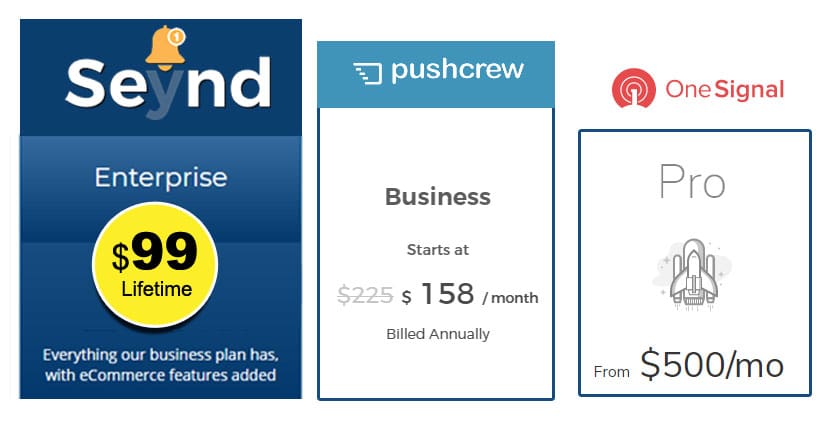
Task: Click the pushcrew logo icon
Action: click(367, 73)
